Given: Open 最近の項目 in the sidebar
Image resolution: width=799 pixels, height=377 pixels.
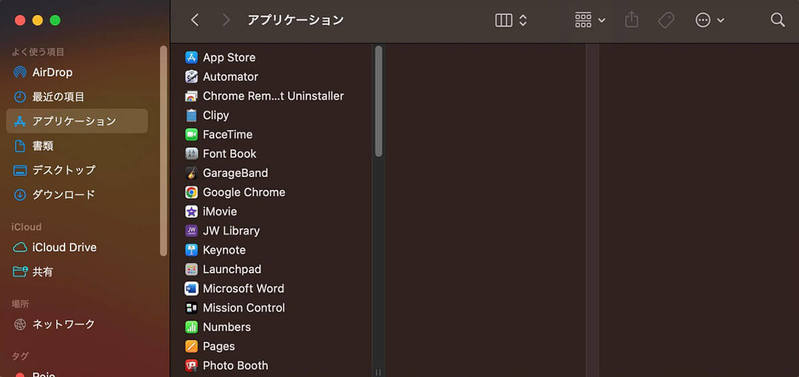Looking at the screenshot, I should [77, 97].
